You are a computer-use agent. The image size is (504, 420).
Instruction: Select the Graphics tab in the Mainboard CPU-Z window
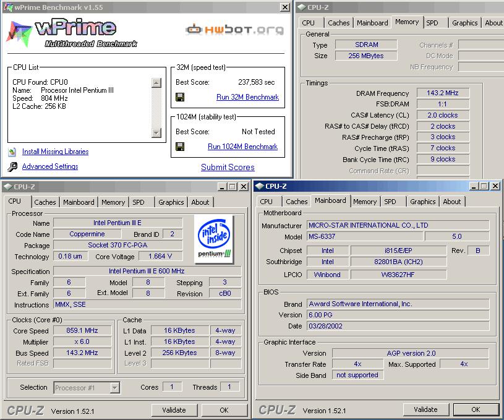[423, 202]
